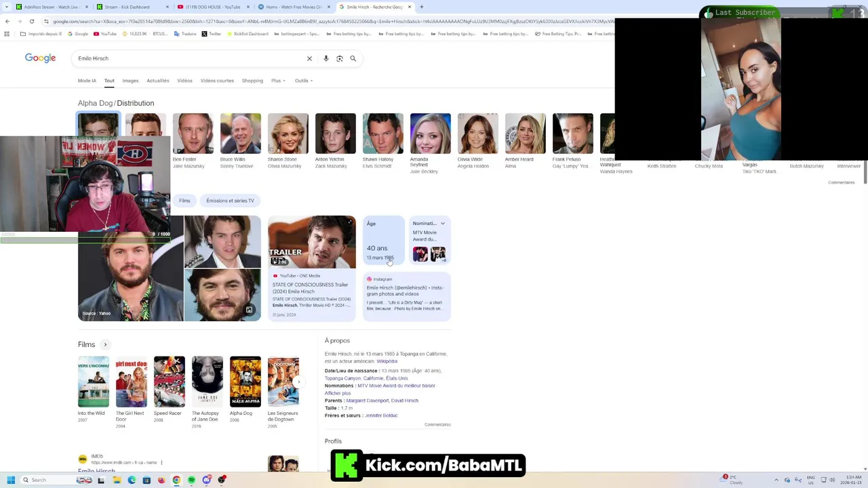
Task: Open Microsoft Edge from taskbar
Action: (x=132, y=480)
